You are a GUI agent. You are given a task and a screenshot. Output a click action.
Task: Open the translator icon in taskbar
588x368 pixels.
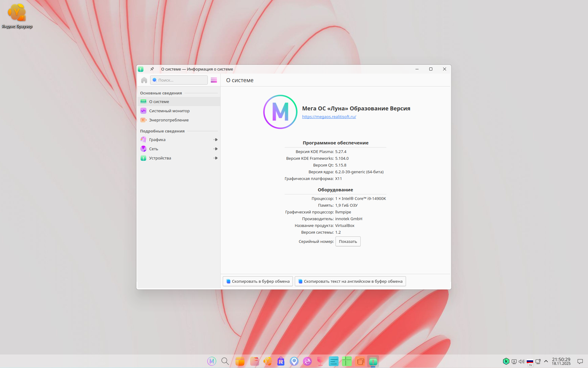pyautogui.click(x=307, y=361)
